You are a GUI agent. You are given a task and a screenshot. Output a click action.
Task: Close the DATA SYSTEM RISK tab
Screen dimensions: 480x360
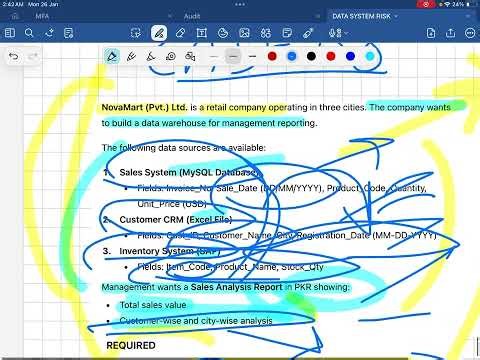[468, 16]
